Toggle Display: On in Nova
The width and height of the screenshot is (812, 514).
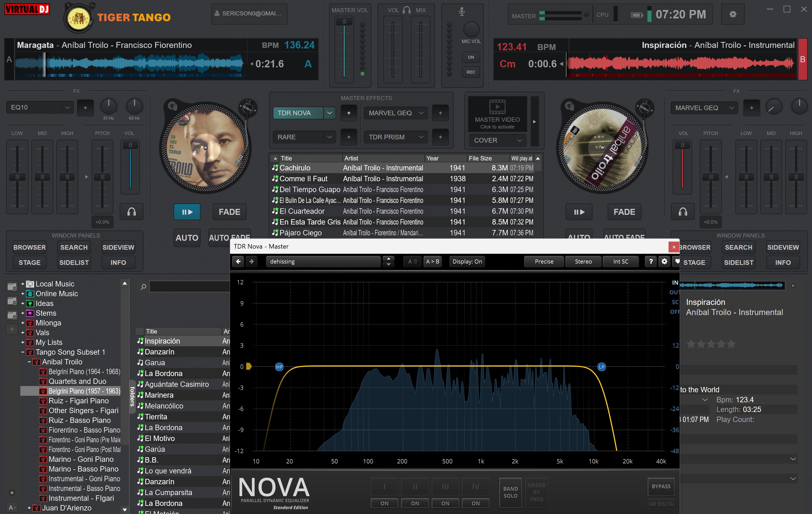coord(467,262)
